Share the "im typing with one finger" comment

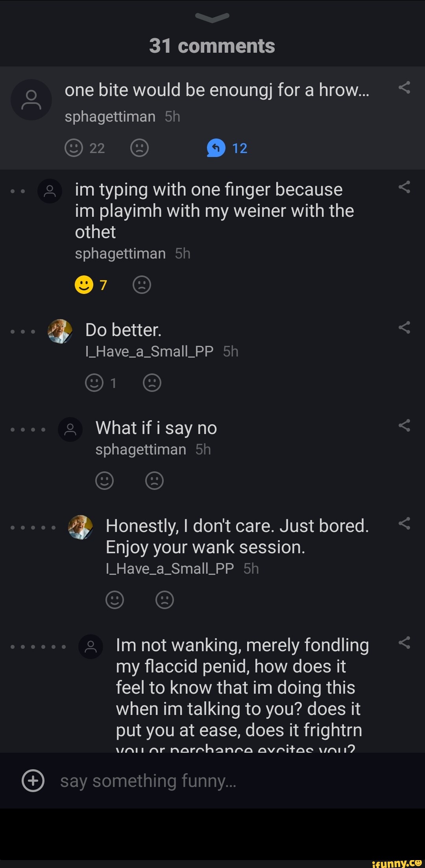pos(404,187)
